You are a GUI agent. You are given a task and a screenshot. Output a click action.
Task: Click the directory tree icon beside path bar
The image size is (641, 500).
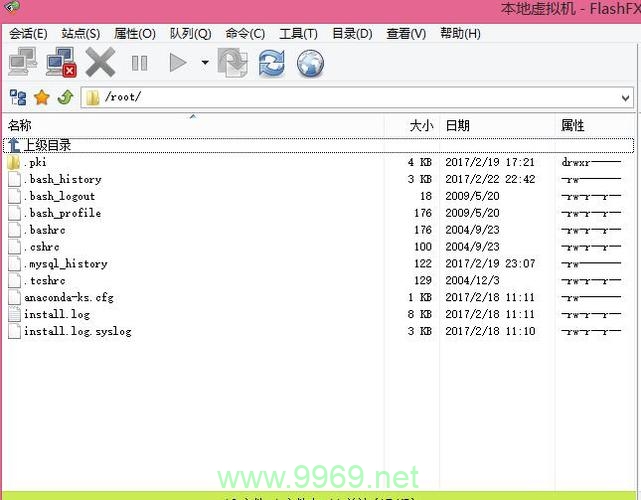click(18, 97)
